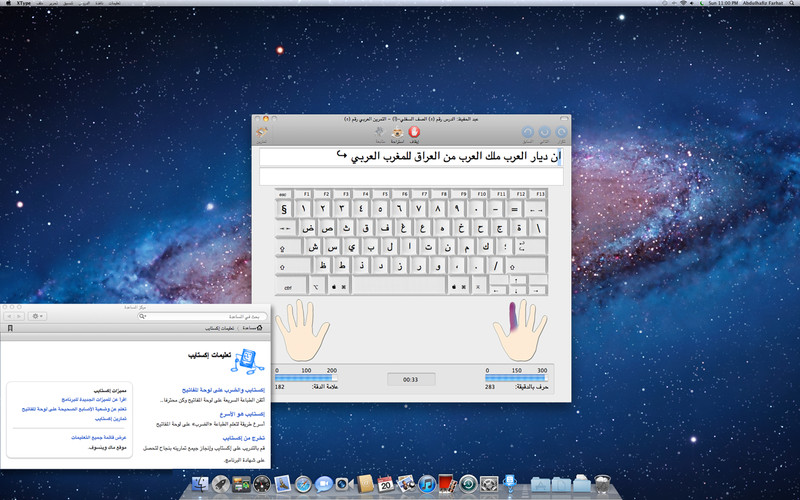Open iPhoto from the Dock

406,484
